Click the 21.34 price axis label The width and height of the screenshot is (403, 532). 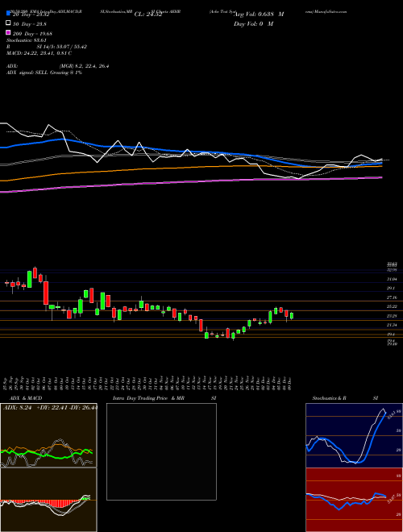(393, 325)
